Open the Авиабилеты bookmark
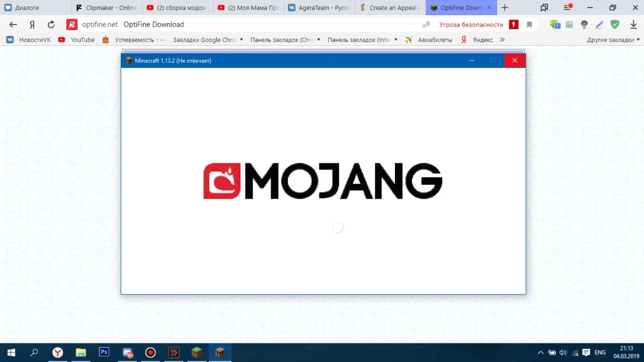The width and height of the screenshot is (644, 362). pos(429,40)
